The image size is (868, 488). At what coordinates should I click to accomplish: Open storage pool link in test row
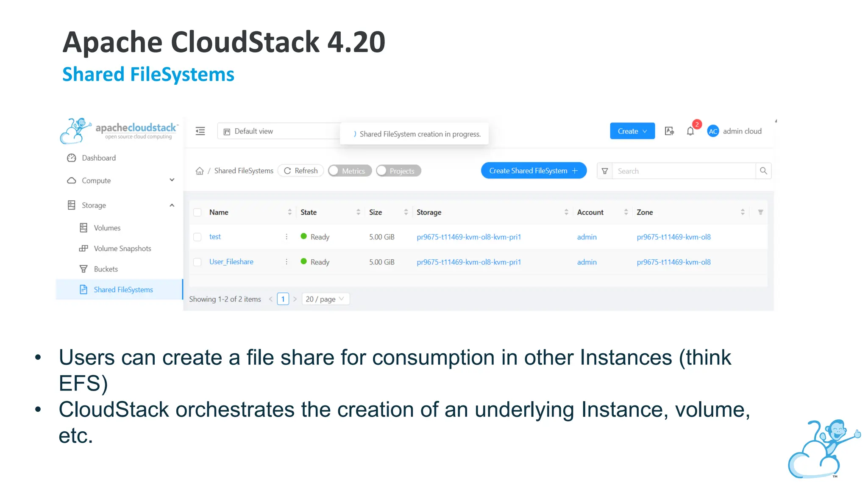469,237
